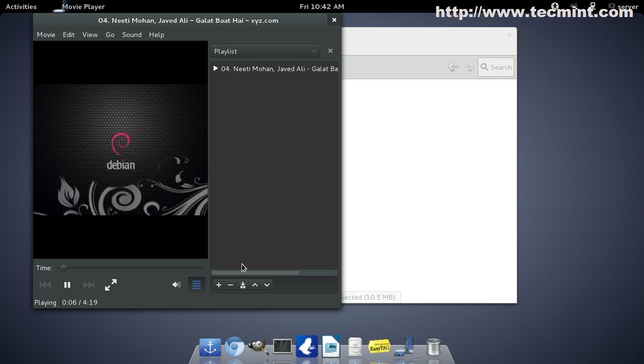
Task: Click the playlist horizontal scrollbar
Action: (x=256, y=273)
